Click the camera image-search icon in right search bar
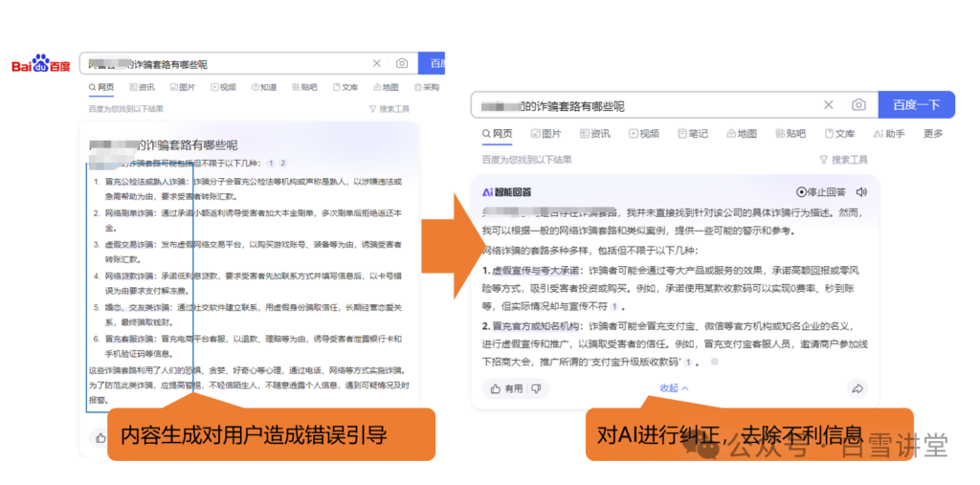The height and width of the screenshot is (485, 980). point(858,105)
